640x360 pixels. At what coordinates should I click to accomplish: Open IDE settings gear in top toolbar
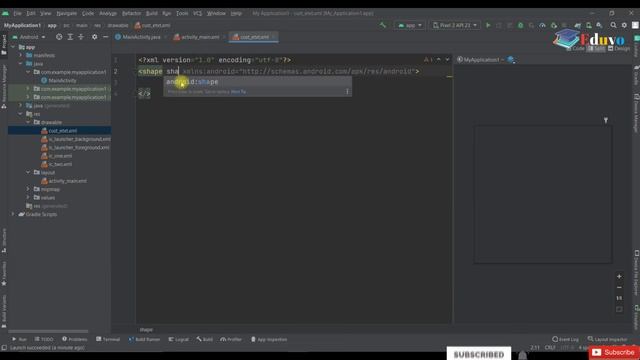pos(624,25)
